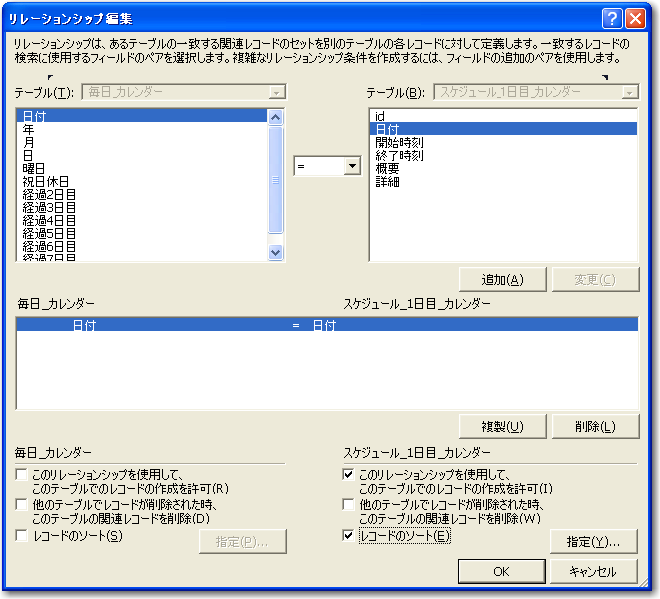Enable record creation for 毎日_カレンダー
The width and height of the screenshot is (660, 599).
(x=22, y=474)
